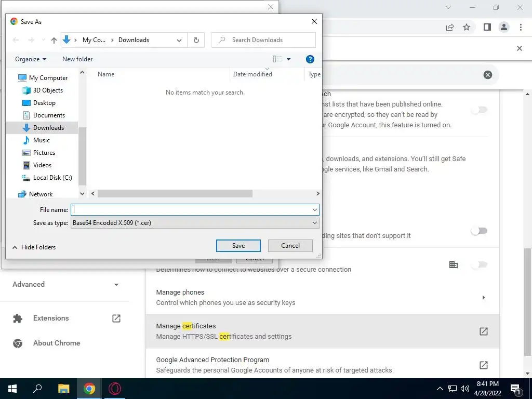This screenshot has width=532, height=399.
Task: Select Desktop in the folder tree
Action: [x=44, y=103]
